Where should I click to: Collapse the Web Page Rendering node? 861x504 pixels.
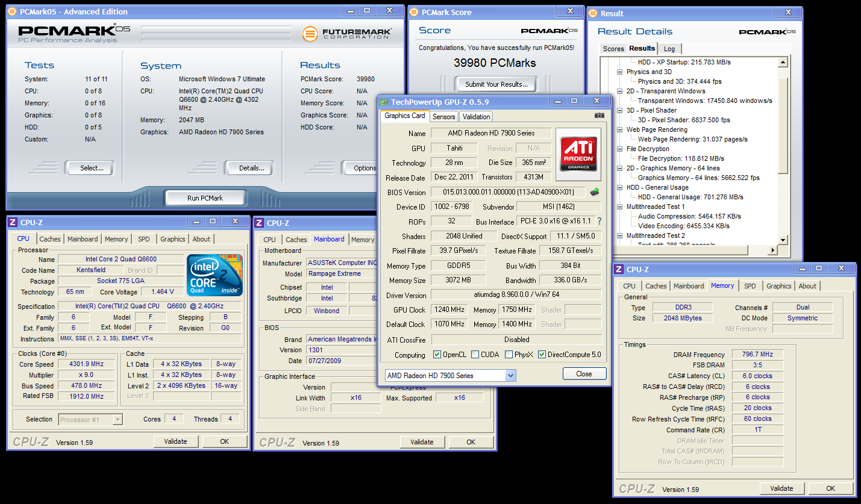pos(621,129)
